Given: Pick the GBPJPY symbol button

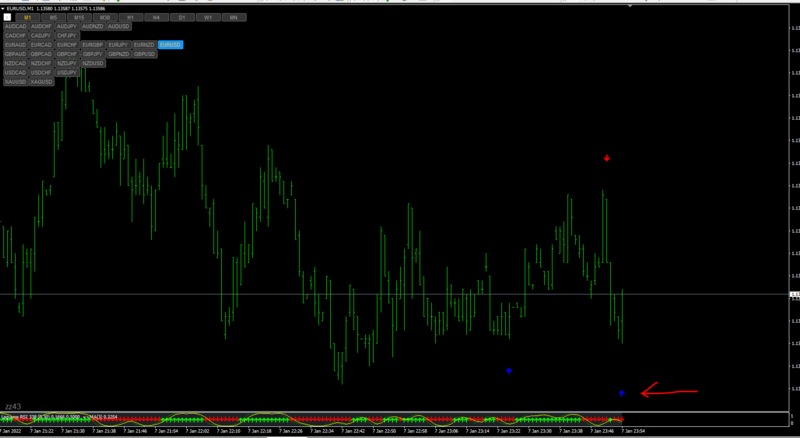Looking at the screenshot, I should point(93,54).
